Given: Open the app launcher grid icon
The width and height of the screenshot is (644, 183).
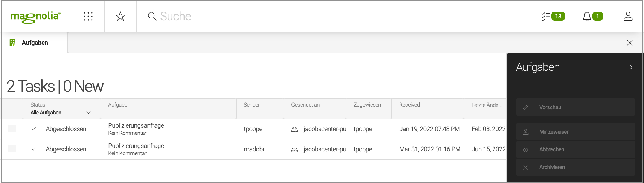Looking at the screenshot, I should (x=88, y=16).
